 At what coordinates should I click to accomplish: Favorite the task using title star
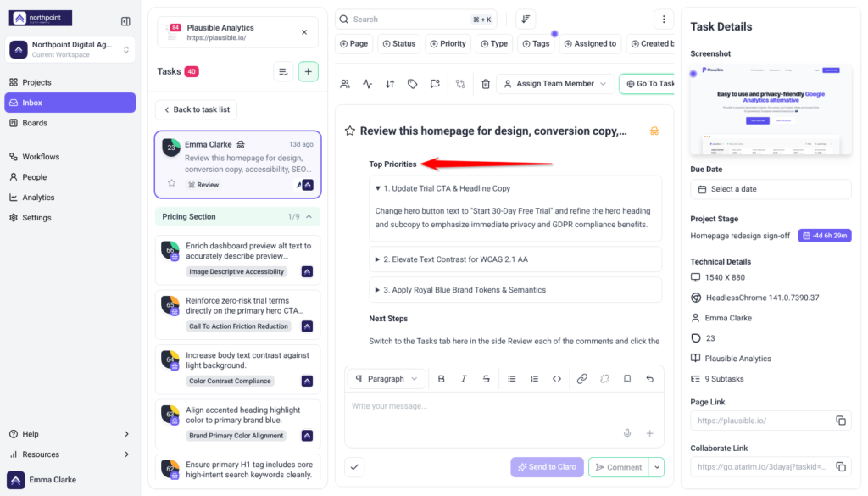coord(350,131)
